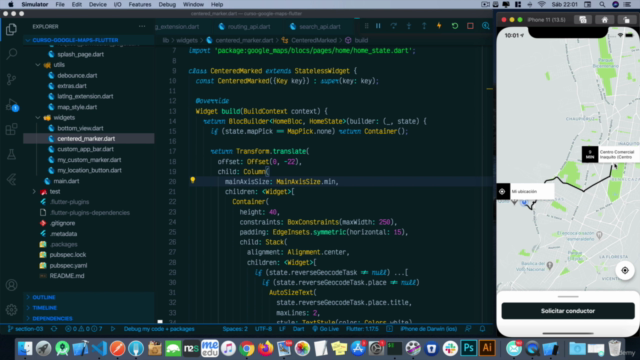
Task: Tap the Mi ubicación marker on the map
Action: click(x=525, y=191)
